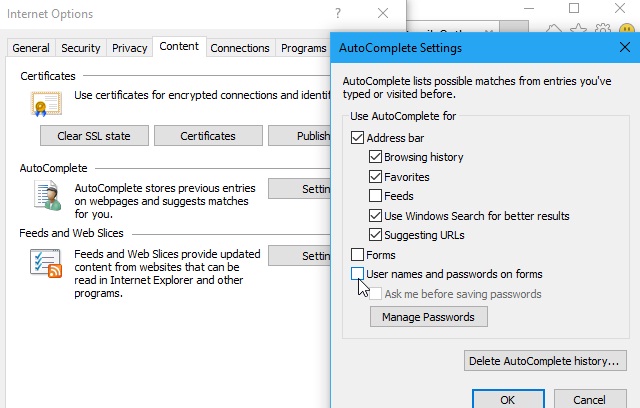The width and height of the screenshot is (640, 408).
Task: Click Delete AutoComplete history button
Action: [x=545, y=361]
